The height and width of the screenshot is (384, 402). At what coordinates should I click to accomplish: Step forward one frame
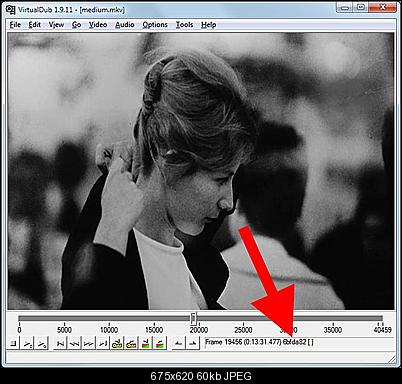89,343
